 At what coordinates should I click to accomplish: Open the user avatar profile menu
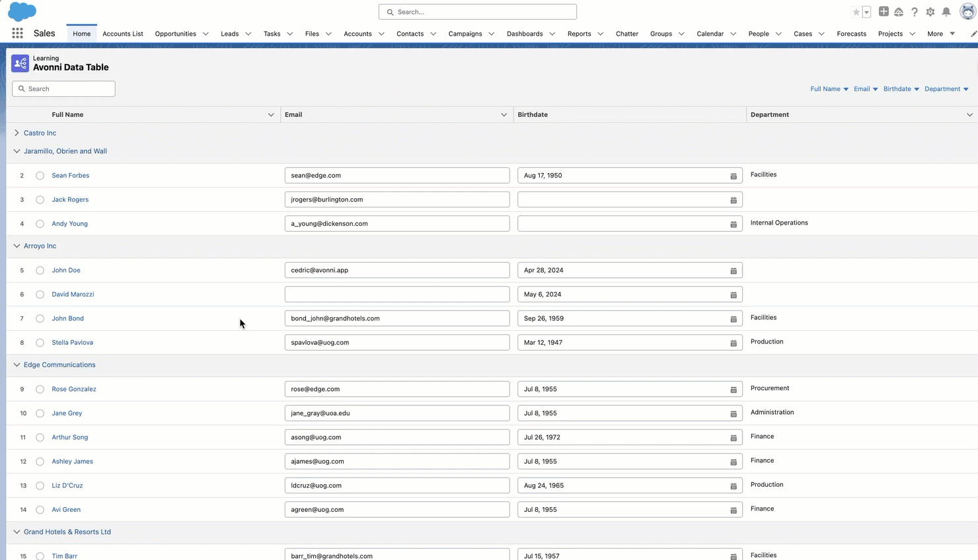[x=967, y=12]
